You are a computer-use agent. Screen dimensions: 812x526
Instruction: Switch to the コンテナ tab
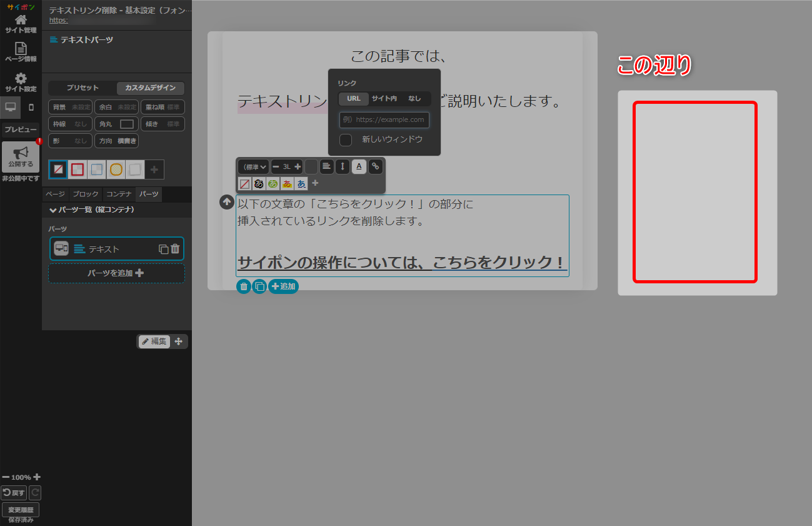coord(119,195)
